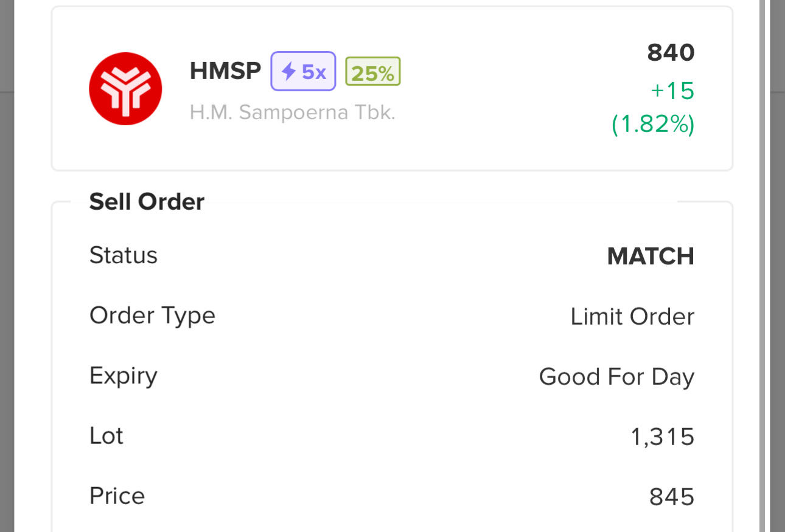This screenshot has width=785, height=532.
Task: Select the 845 order price value
Action: tap(672, 497)
